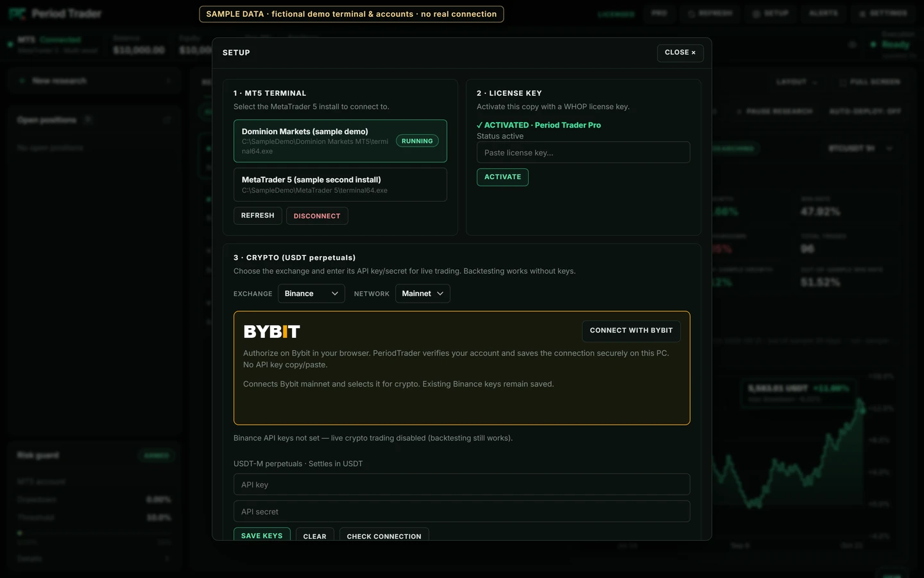Click the BYBIT logo
This screenshot has width=924, height=578.
[x=271, y=331]
